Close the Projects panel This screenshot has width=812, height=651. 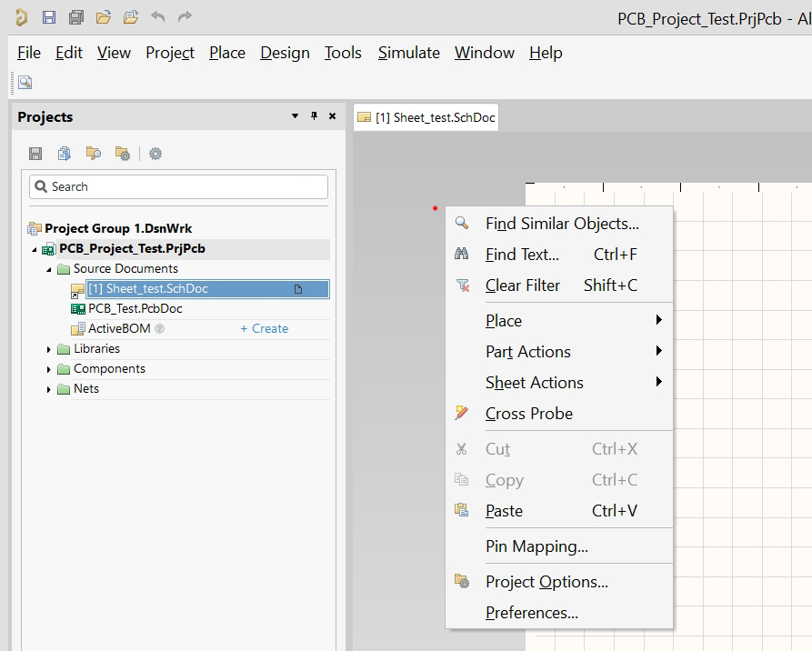click(x=333, y=116)
